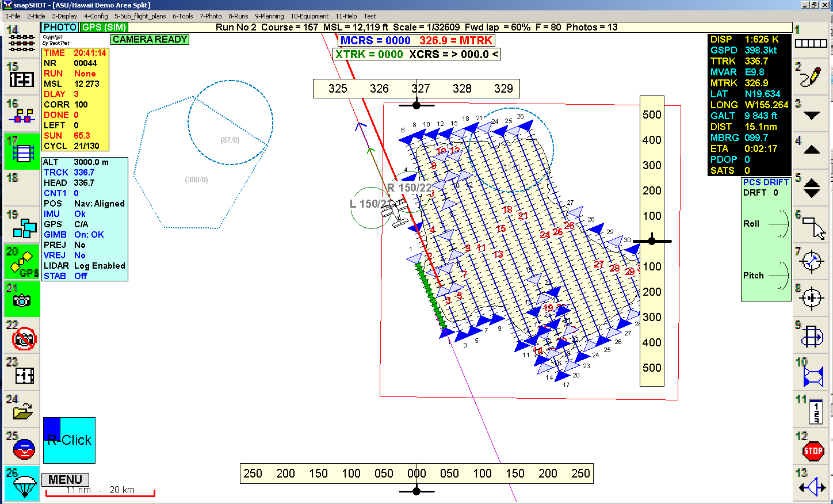Image resolution: width=833 pixels, height=504 pixels.
Task: Open the 7-Photo menu
Action: point(211,16)
